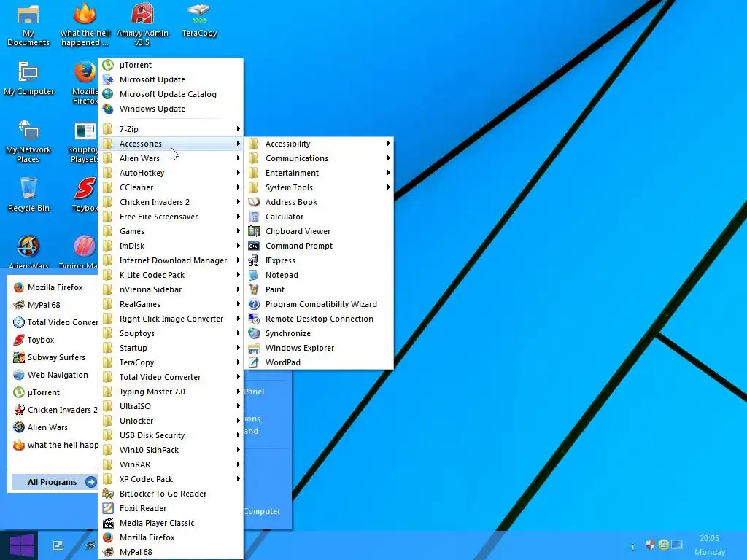This screenshot has height=560, width=747.
Task: Open Recycle Bin on desktop
Action: (28, 194)
